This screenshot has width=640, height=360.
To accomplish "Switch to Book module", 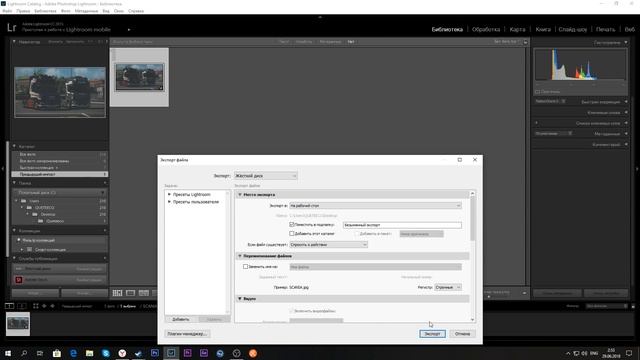I will pos(543,29).
